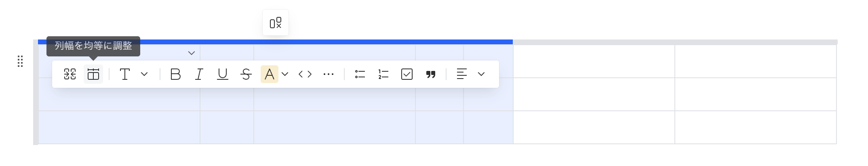
Task: Click the merge cells icon
Action: 70,74
